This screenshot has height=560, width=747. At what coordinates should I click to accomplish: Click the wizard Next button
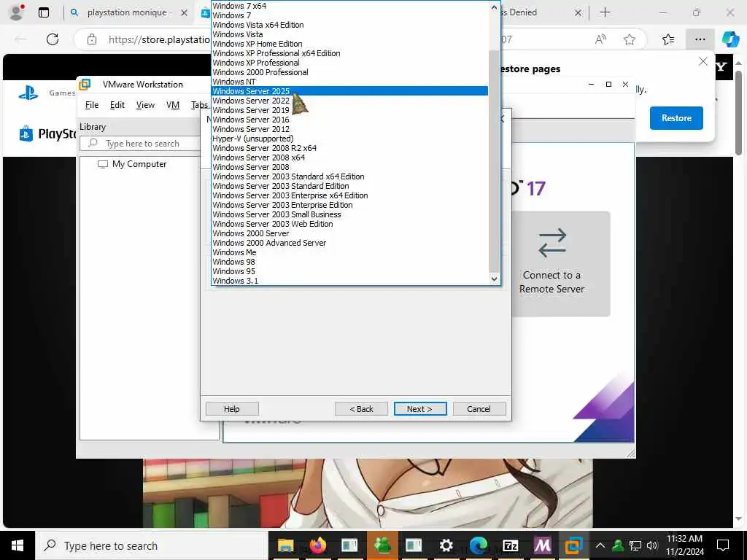pyautogui.click(x=420, y=409)
